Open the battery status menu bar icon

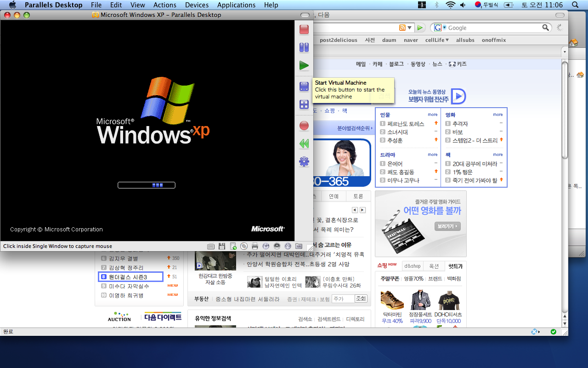point(509,5)
